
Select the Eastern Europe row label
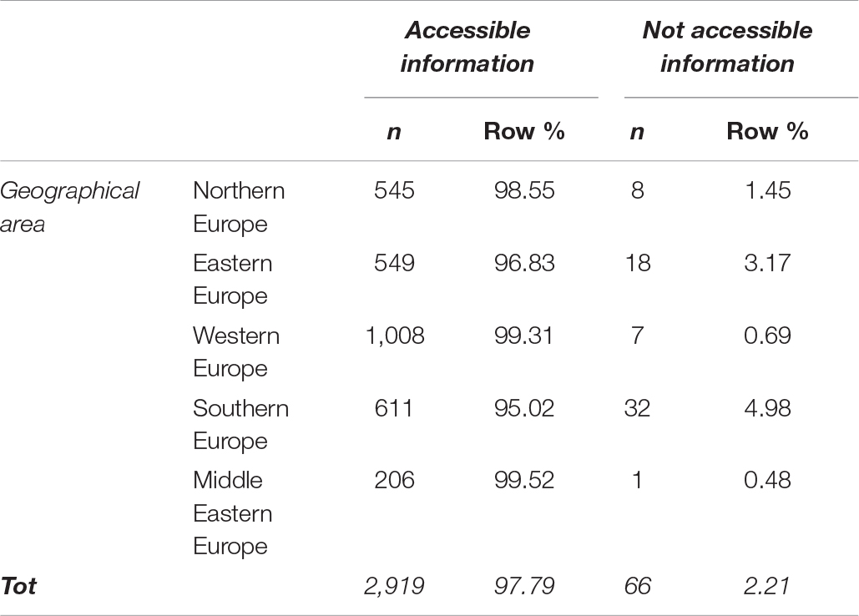232,280
